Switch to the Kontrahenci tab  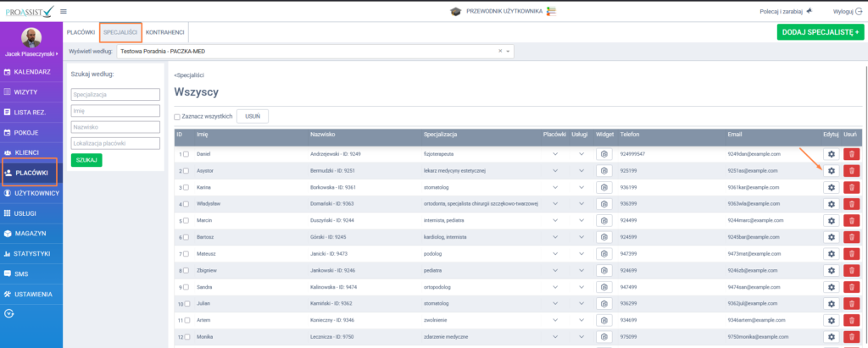pyautogui.click(x=166, y=32)
